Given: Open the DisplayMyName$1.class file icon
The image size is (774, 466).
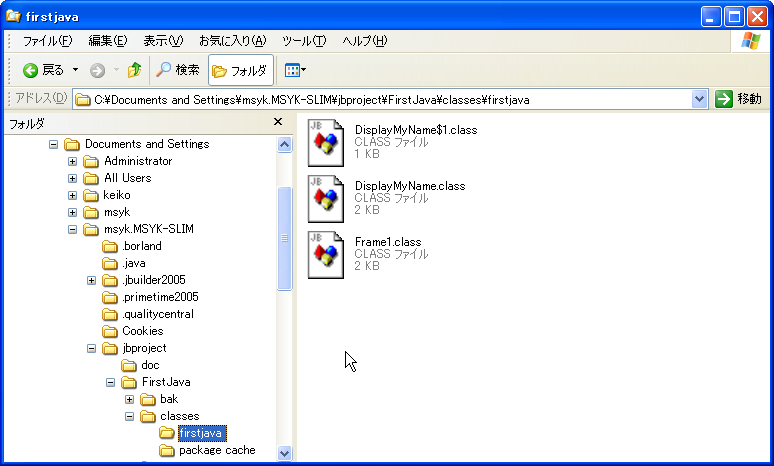Looking at the screenshot, I should click(x=325, y=142).
